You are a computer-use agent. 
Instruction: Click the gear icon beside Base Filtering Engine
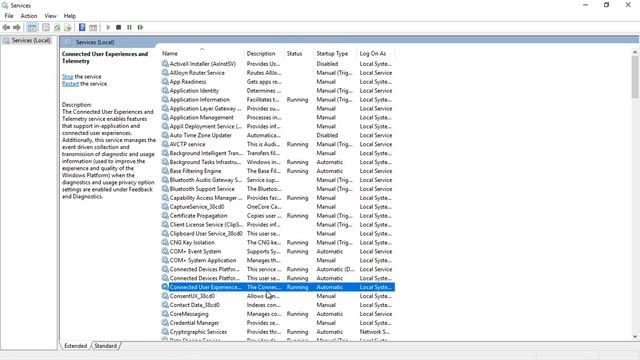point(165,171)
